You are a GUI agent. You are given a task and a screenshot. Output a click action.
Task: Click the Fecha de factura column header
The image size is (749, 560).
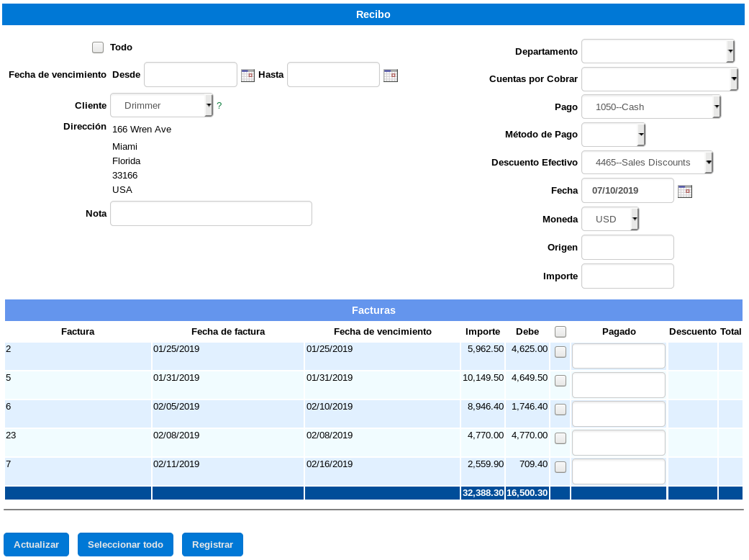(x=228, y=332)
